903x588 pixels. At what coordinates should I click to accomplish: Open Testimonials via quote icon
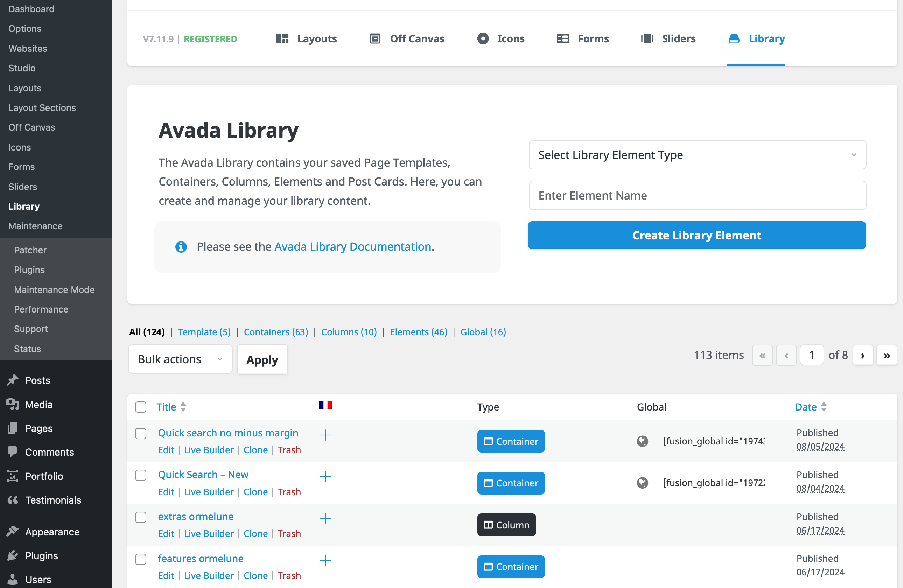[x=13, y=500]
